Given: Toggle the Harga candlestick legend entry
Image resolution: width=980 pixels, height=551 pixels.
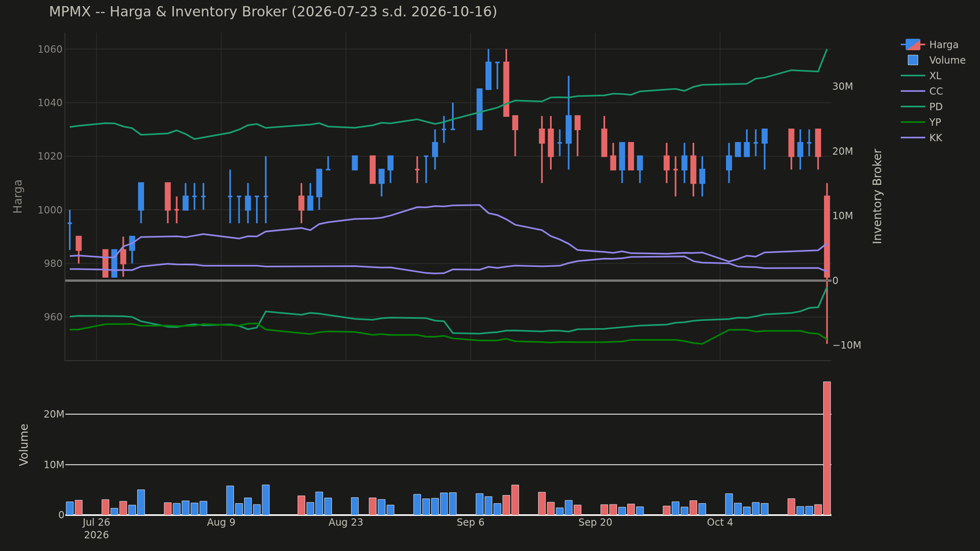Looking at the screenshot, I should (x=929, y=45).
